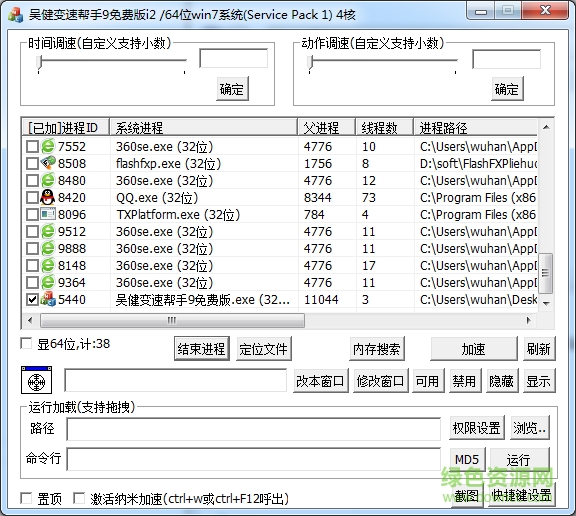
Task: Check the box for process 9888
Action: (32, 249)
